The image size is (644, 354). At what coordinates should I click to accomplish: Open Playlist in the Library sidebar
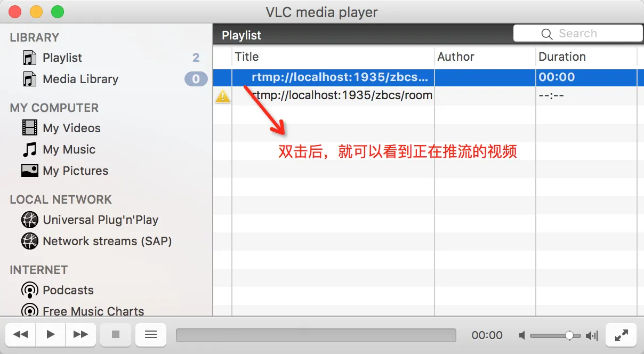(62, 58)
